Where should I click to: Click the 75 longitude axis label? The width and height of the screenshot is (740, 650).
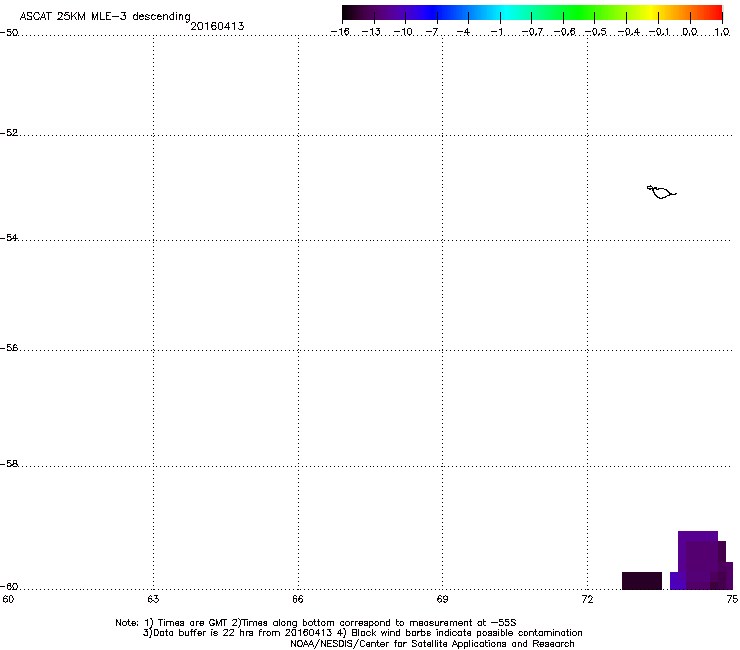click(732, 599)
